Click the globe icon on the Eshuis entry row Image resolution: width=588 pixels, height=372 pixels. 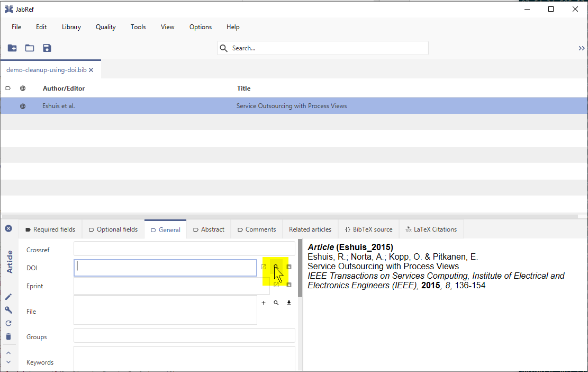(22, 105)
